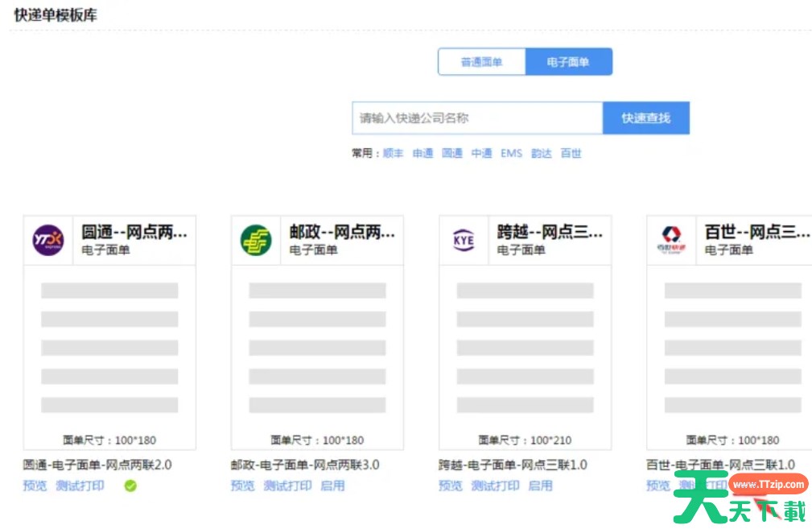
Task: Switch to the 普通面单 tab
Action: (x=481, y=62)
